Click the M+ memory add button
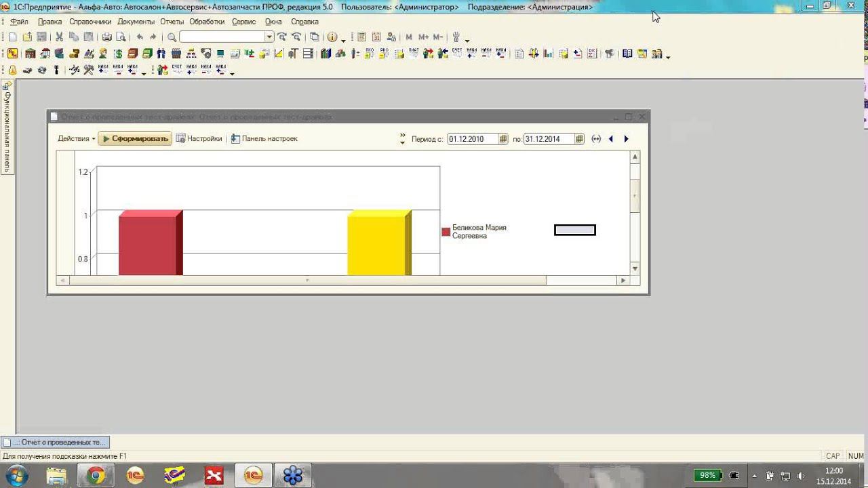 (x=424, y=37)
